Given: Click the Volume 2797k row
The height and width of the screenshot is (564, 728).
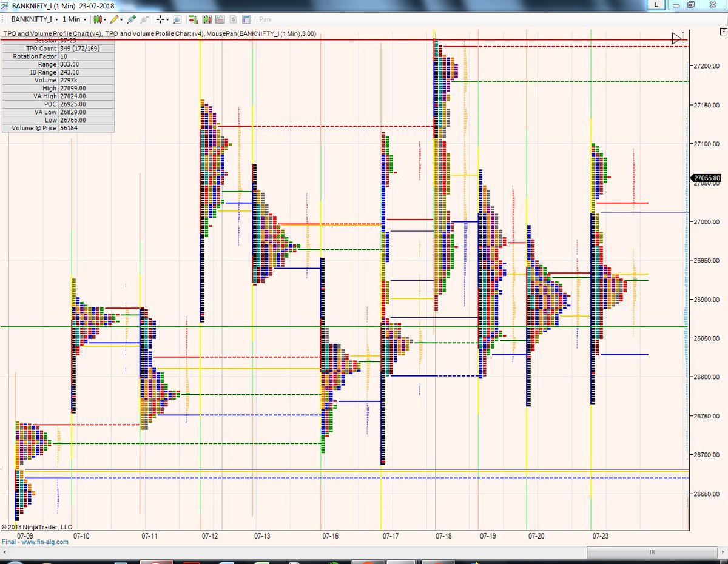Looking at the screenshot, I should [x=58, y=80].
